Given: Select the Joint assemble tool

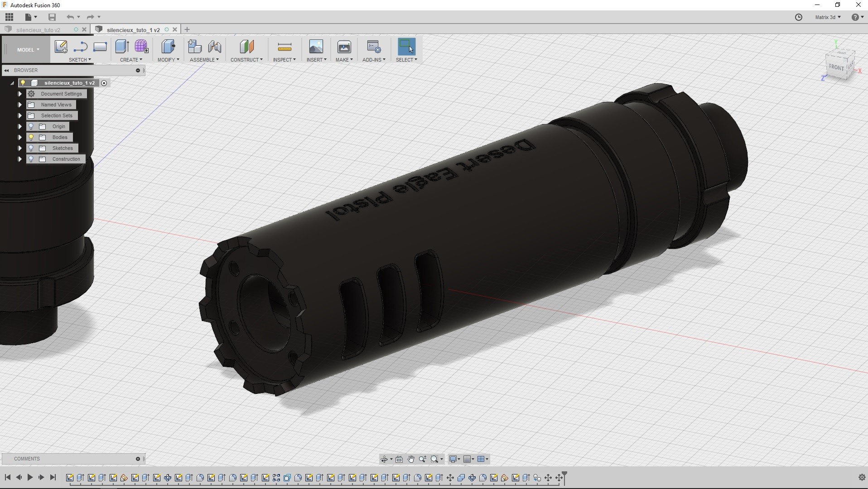Looking at the screenshot, I should pos(215,47).
